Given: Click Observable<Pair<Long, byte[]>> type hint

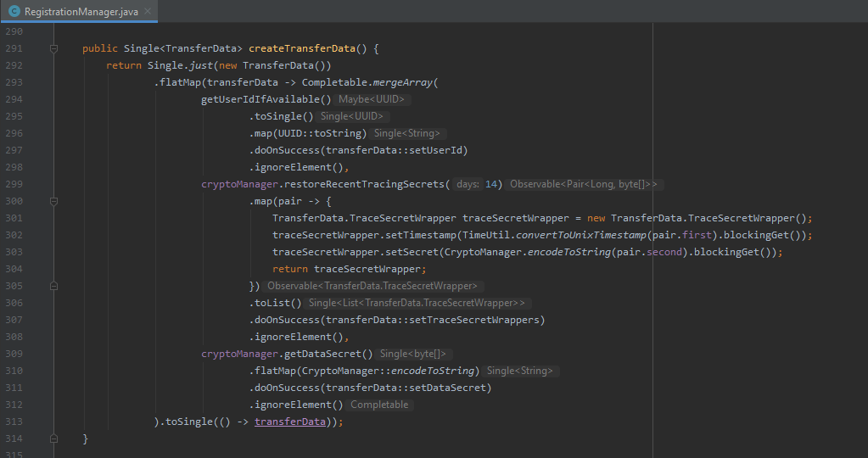Looking at the screenshot, I should 584,184.
